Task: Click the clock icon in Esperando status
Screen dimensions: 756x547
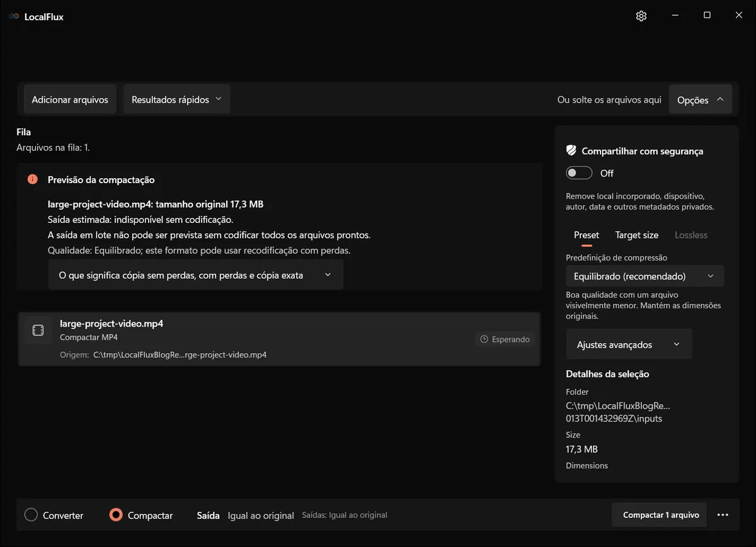Action: (484, 339)
